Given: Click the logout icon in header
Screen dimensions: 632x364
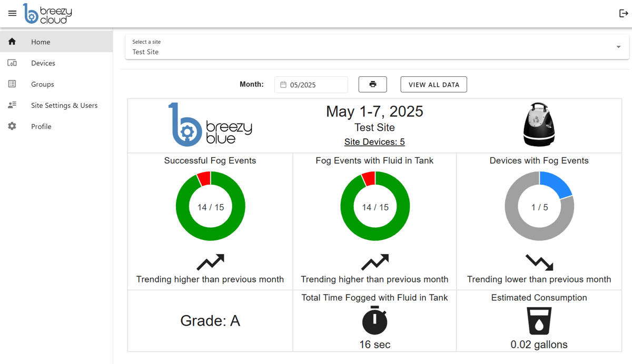Looking at the screenshot, I should click(x=623, y=14).
